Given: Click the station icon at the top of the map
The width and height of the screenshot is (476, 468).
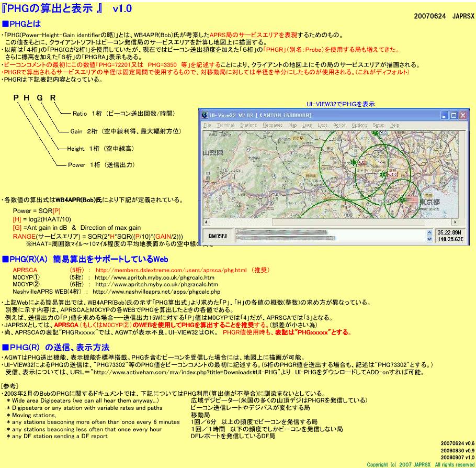Looking at the screenshot, I should pyautogui.click(x=376, y=132).
